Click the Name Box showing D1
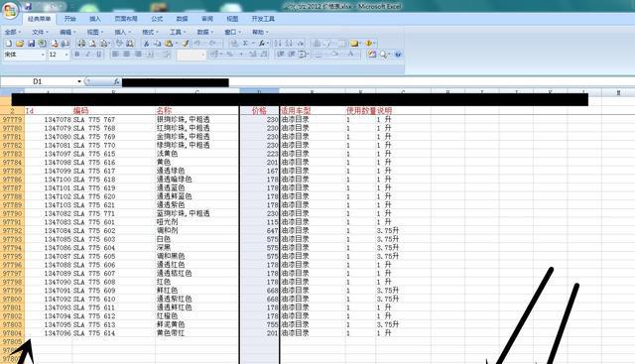The height and width of the screenshot is (364, 635). pos(39,81)
